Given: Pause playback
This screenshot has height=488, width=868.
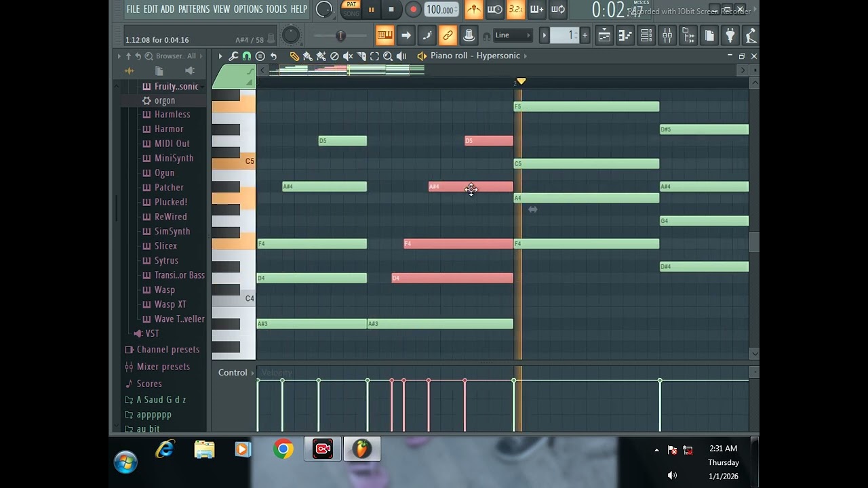Looking at the screenshot, I should (371, 9).
